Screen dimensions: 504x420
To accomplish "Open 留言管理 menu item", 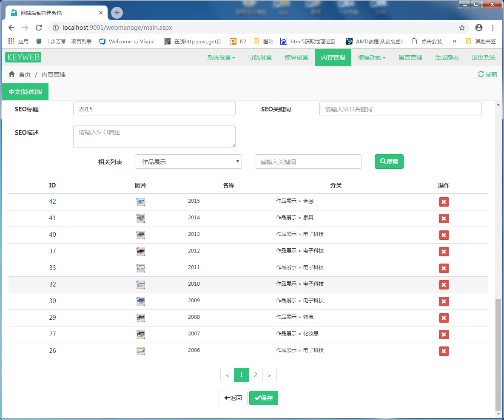I will pyautogui.click(x=410, y=57).
